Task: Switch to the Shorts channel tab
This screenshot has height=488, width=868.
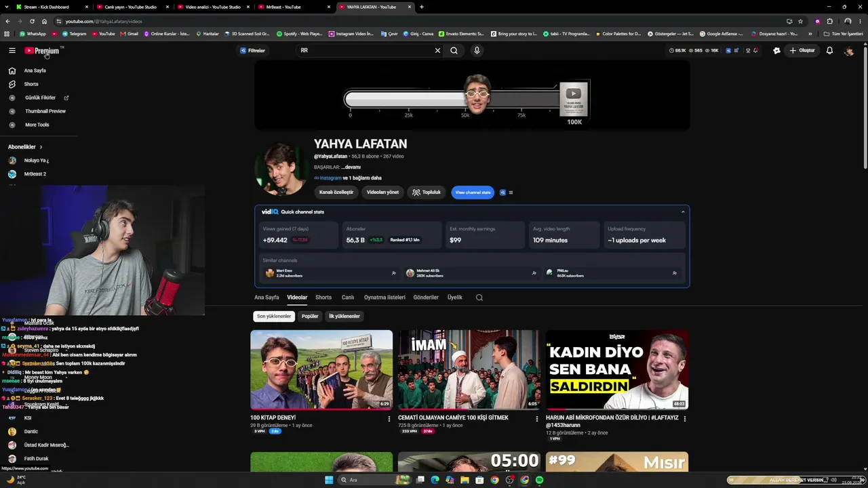Action: (323, 298)
